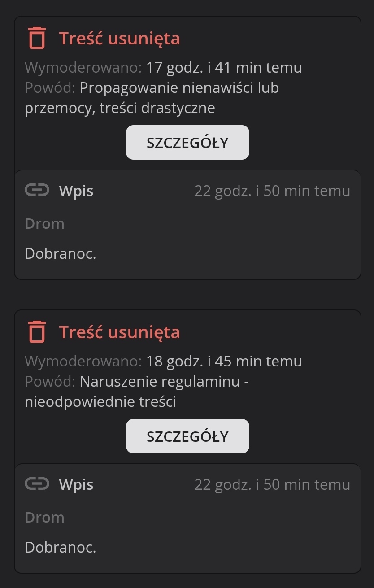The height and width of the screenshot is (588, 374).
Task: Click the "17 godz. i 41 min temu" moderation time
Action: click(224, 68)
